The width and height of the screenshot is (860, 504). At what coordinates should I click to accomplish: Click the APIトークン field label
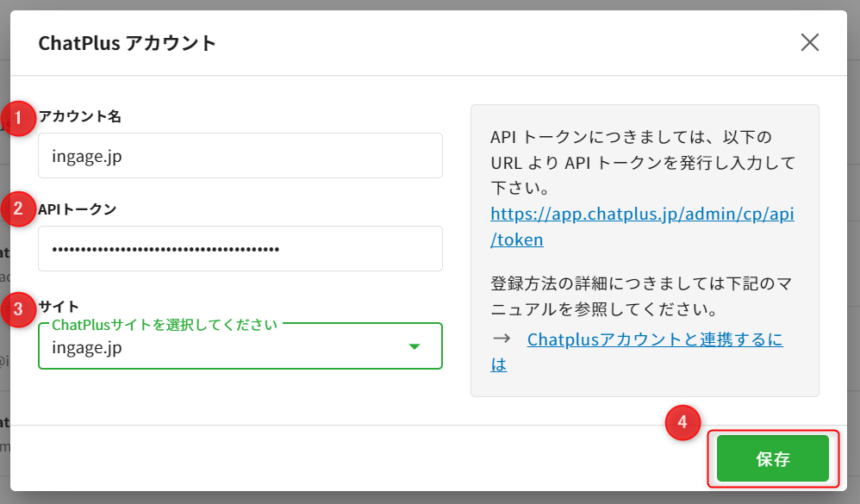(78, 208)
